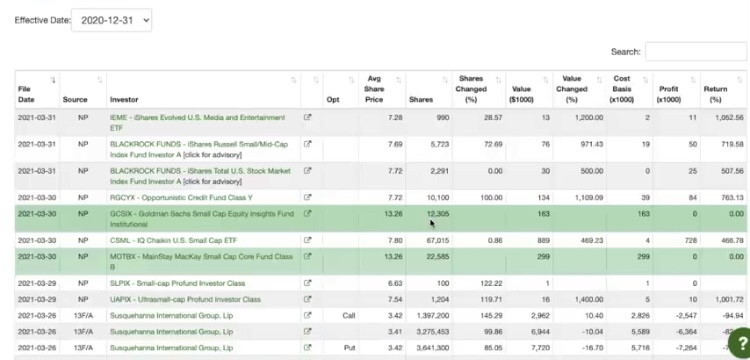750x360 pixels.
Task: Open external link icon for Susquehanna Call row
Action: 308,316
